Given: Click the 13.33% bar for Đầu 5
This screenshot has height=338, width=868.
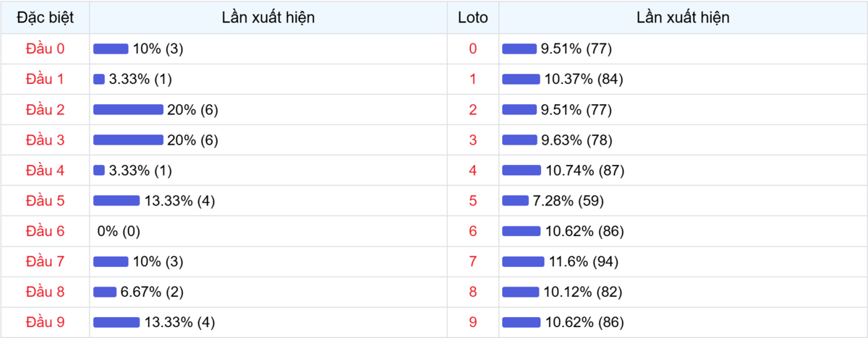Looking at the screenshot, I should point(116,201).
